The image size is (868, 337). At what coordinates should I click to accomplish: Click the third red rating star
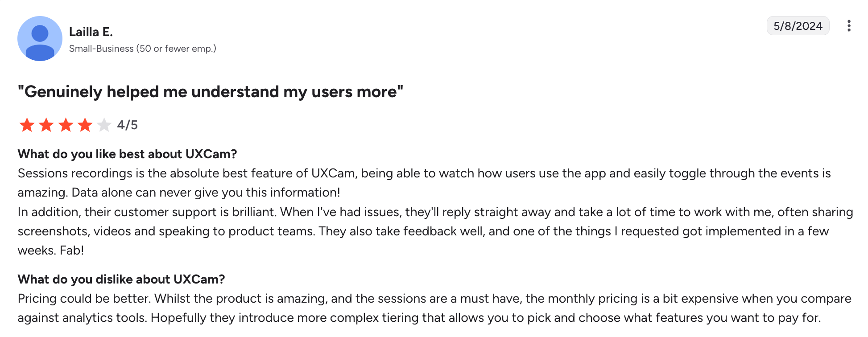(66, 125)
